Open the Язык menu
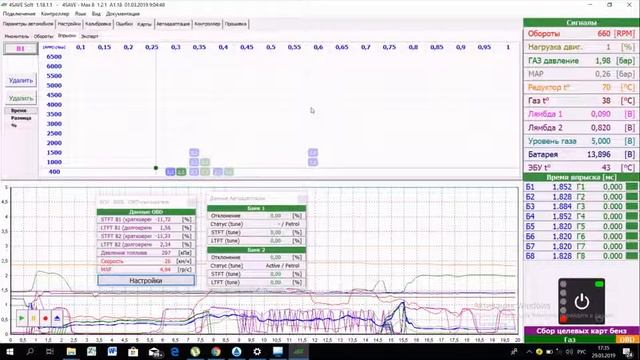This screenshot has height=360, width=640. (80, 14)
